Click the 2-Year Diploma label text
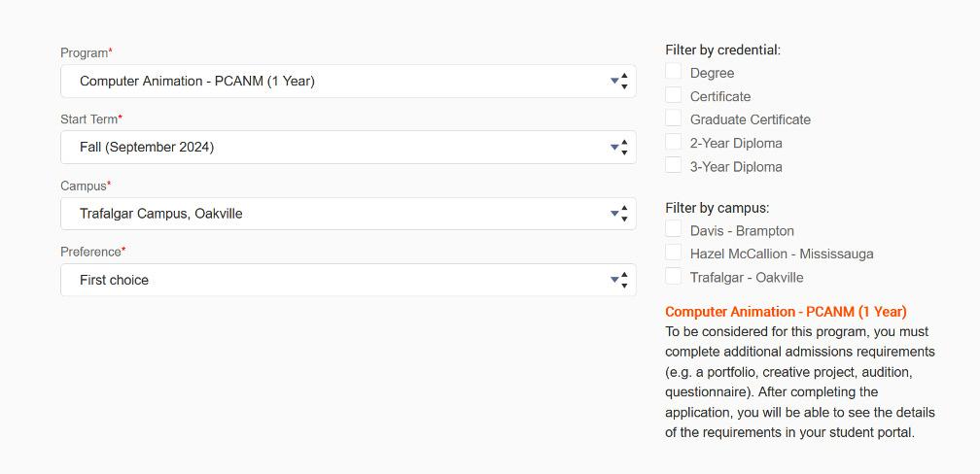Image resolution: width=980 pixels, height=474 pixels. point(736,144)
